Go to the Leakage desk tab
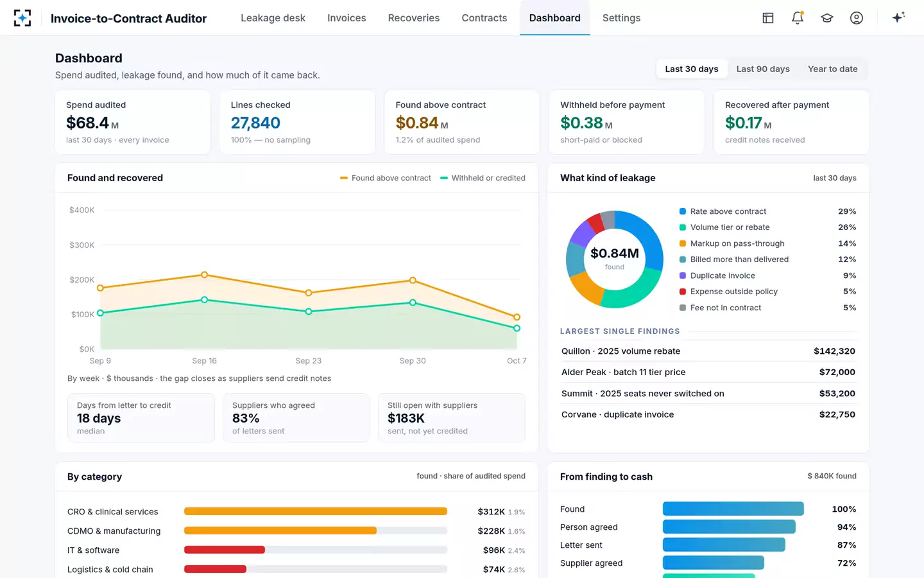This screenshot has width=924, height=578. pyautogui.click(x=273, y=18)
